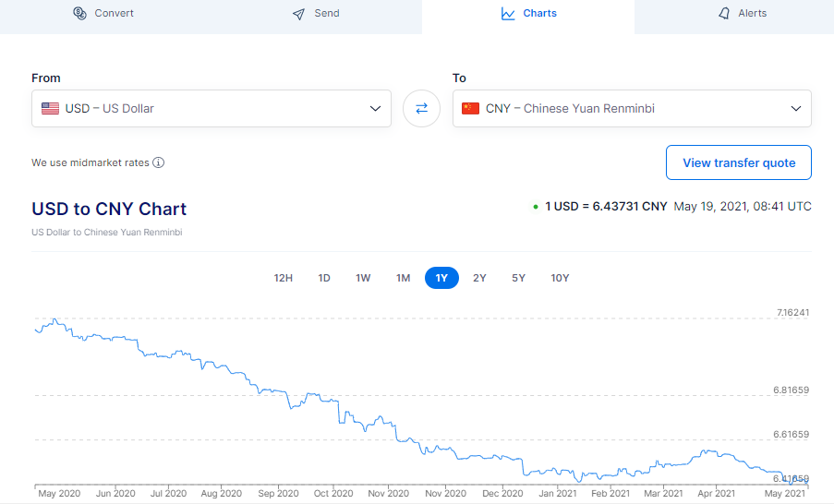Select the 5Y chart range
This screenshot has width=834, height=504.
(x=518, y=278)
